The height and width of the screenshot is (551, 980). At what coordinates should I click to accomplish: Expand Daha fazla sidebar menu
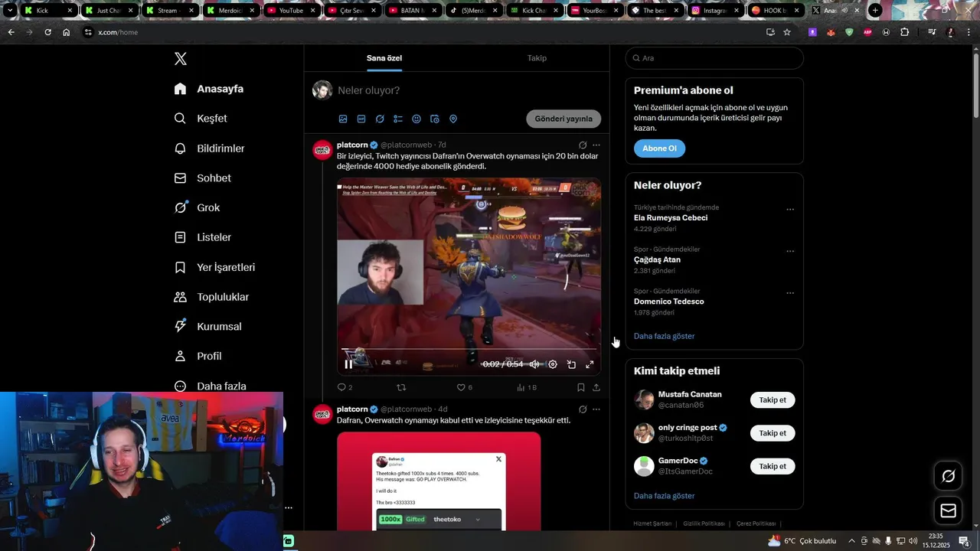[210, 386]
